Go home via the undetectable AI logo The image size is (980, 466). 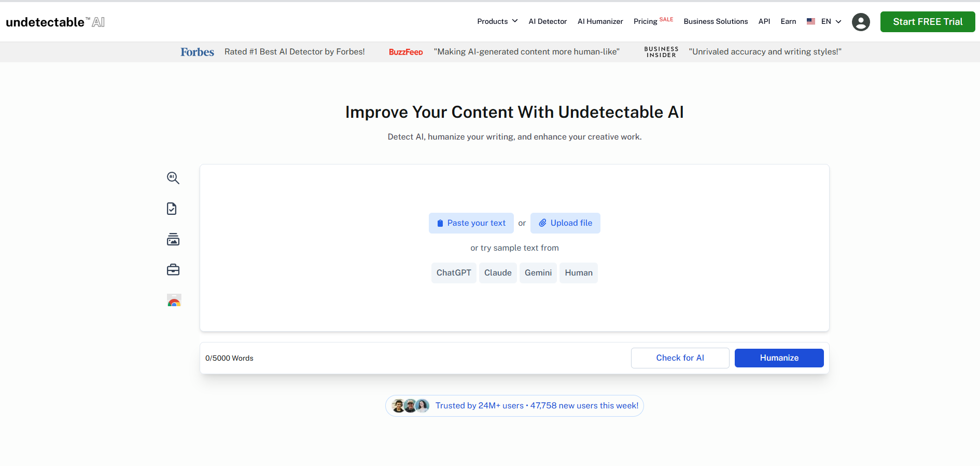click(x=55, y=22)
